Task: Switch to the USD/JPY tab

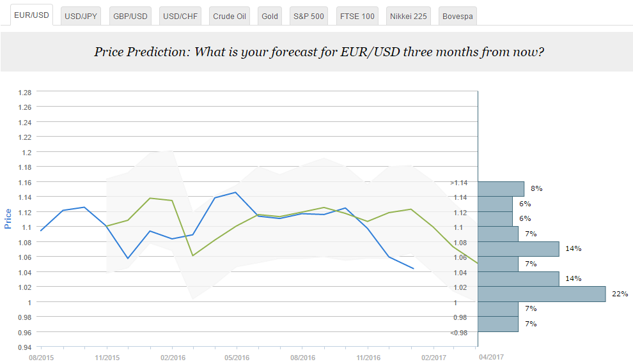Action: (x=81, y=16)
